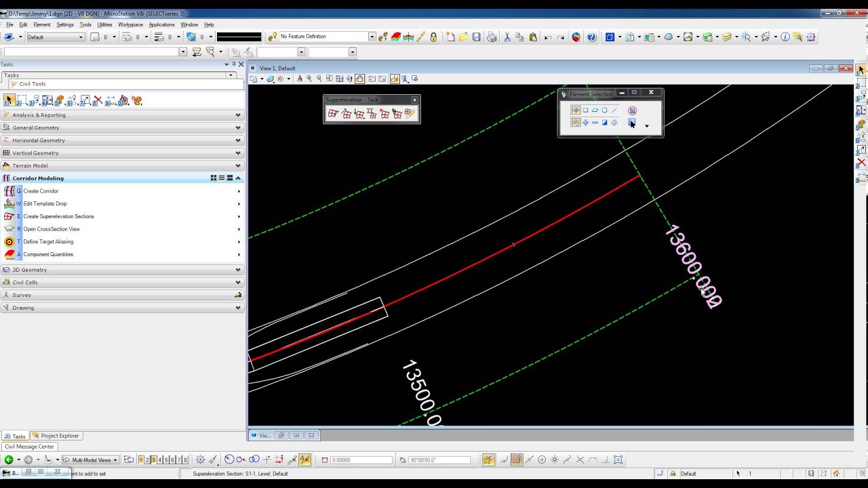Screen dimensions: 868x488
Task: Expand the 3D Geometry group
Action: point(122,270)
